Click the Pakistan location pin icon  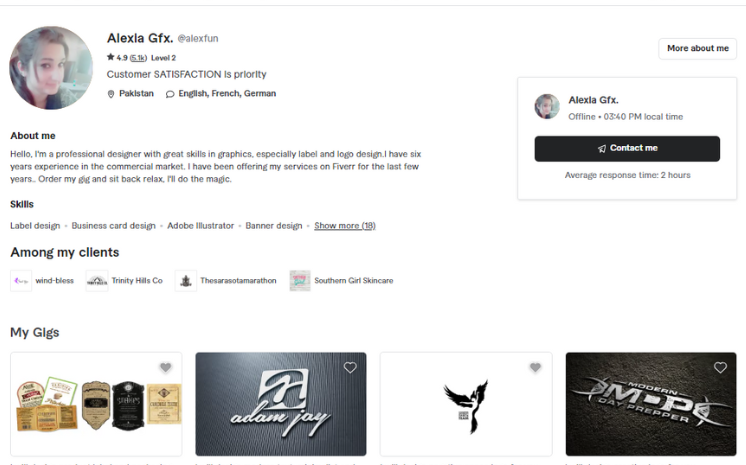click(111, 94)
